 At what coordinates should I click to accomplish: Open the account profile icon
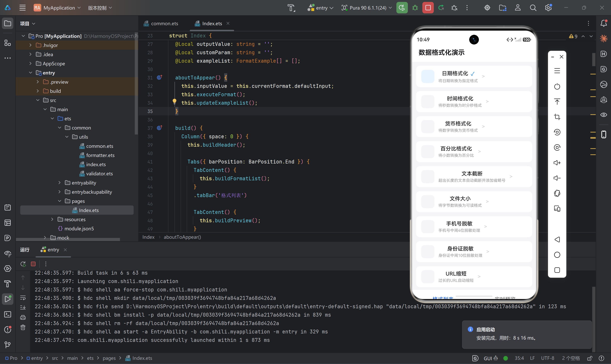point(518,8)
